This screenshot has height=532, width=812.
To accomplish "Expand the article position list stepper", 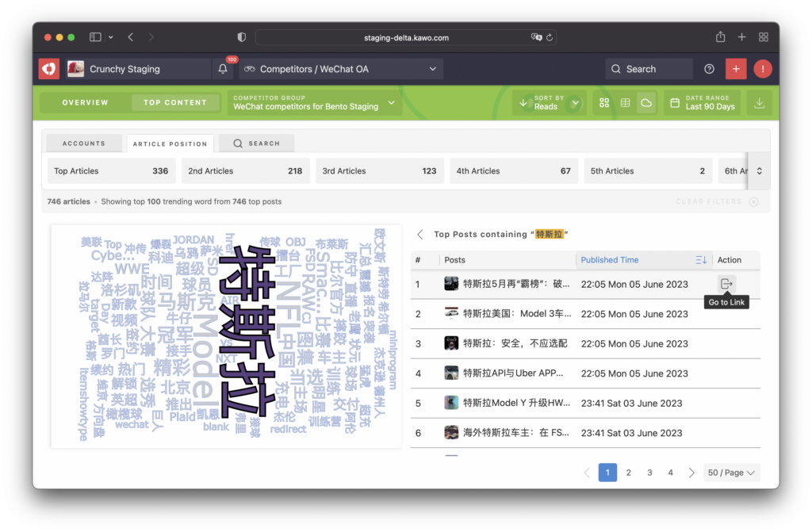I will coord(759,171).
